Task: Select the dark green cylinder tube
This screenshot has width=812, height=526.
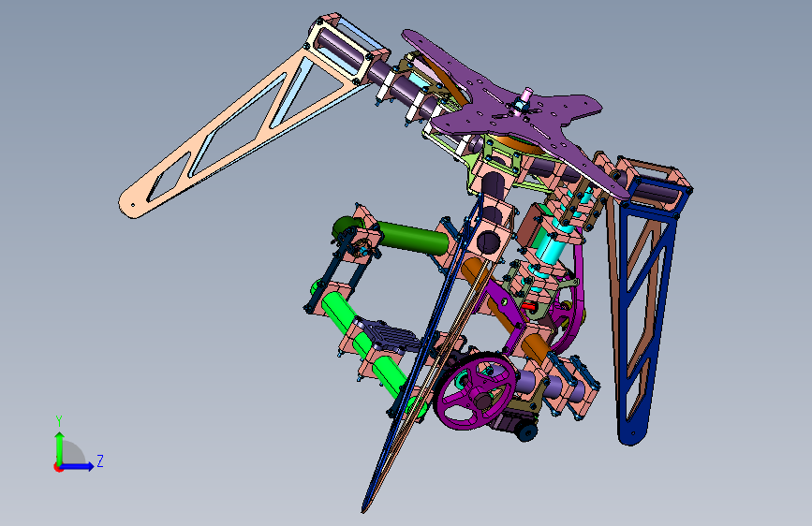Action: coord(412,237)
